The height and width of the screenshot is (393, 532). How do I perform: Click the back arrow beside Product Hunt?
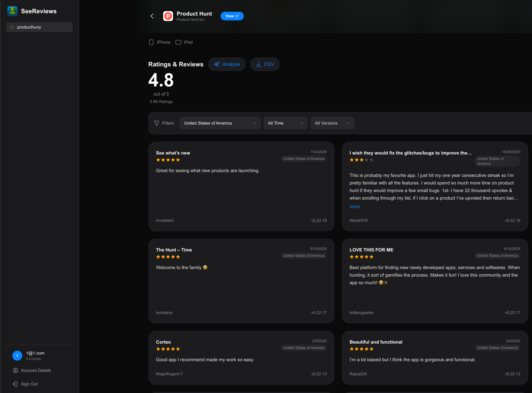pyautogui.click(x=152, y=16)
